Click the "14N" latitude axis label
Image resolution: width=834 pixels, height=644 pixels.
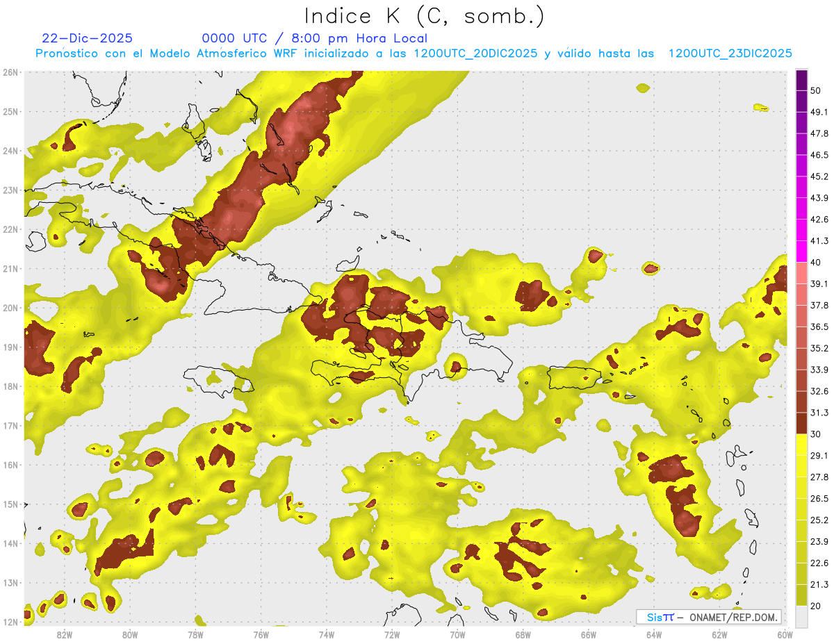point(10,543)
